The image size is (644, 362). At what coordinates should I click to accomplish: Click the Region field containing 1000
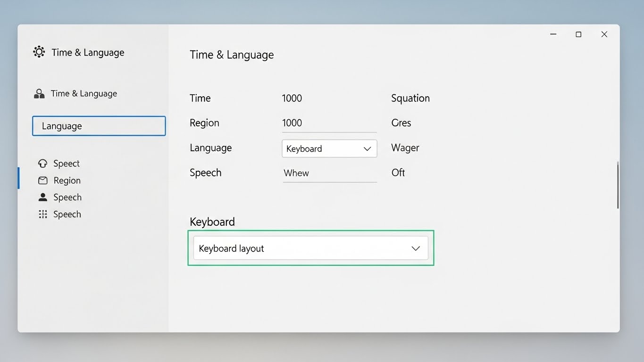click(x=329, y=123)
